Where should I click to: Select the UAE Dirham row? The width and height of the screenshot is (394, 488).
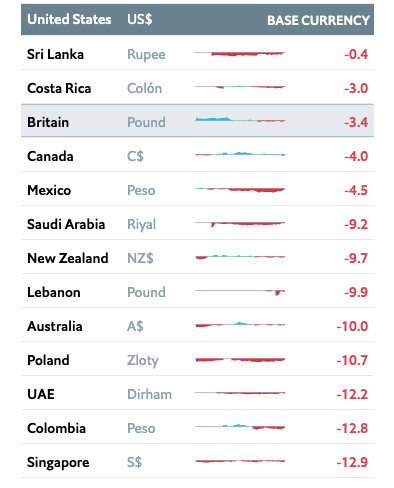point(197,393)
